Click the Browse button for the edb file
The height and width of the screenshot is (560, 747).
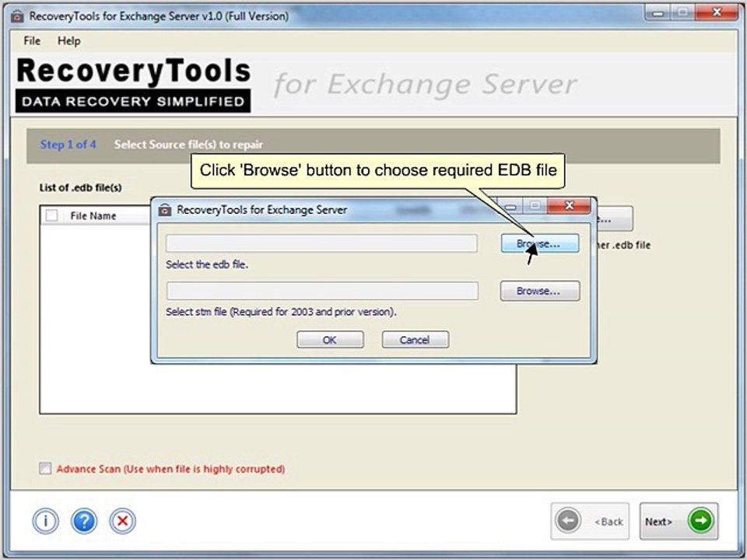click(x=540, y=243)
